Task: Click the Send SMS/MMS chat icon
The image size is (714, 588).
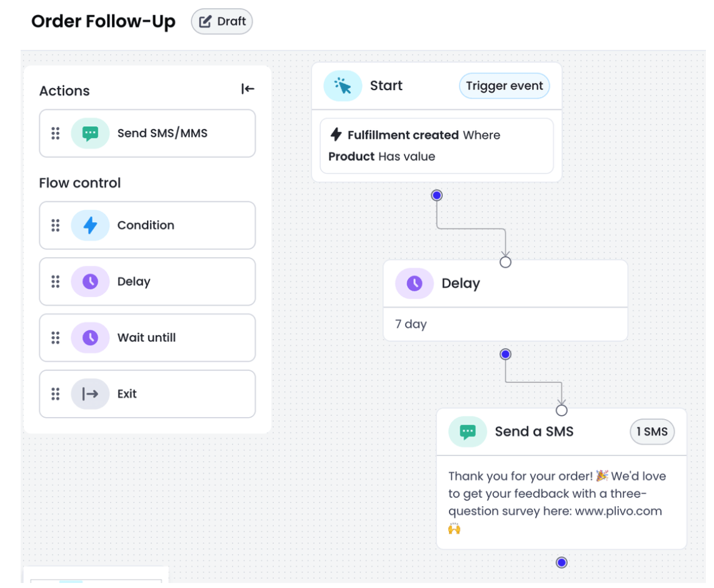Action: pos(90,133)
